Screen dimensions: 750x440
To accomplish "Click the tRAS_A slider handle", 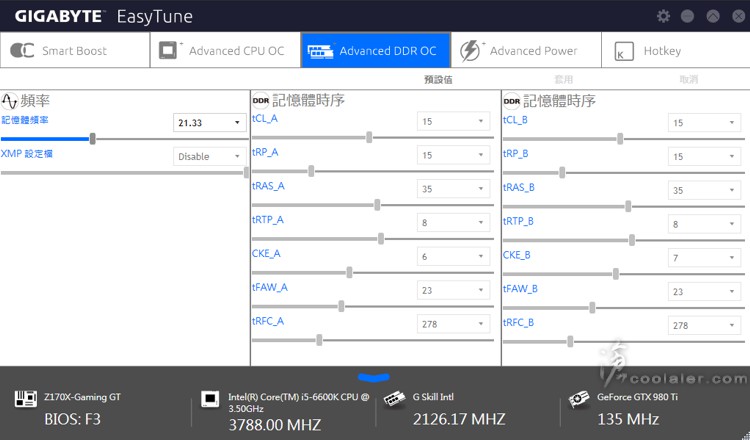I will [377, 205].
